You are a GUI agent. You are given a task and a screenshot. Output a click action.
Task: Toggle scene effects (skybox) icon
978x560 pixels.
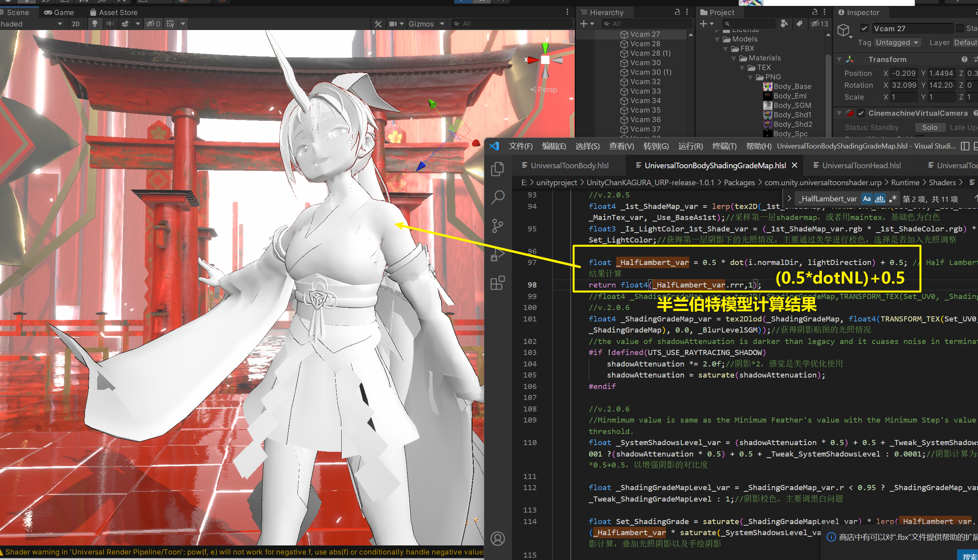pyautogui.click(x=126, y=24)
